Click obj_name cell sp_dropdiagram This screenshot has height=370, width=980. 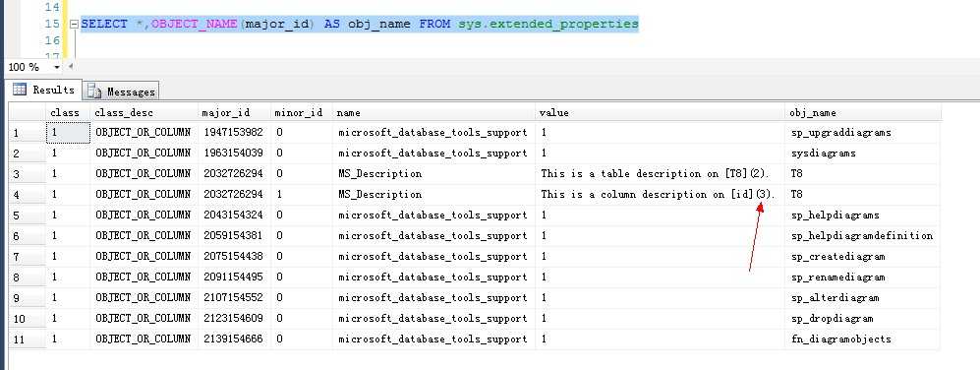[862, 319]
